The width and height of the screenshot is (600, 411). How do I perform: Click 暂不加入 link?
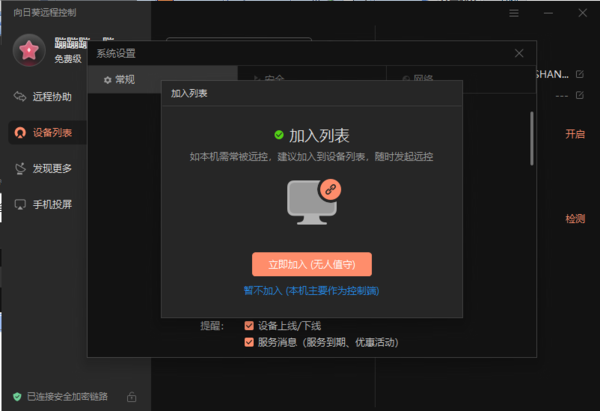point(311,291)
